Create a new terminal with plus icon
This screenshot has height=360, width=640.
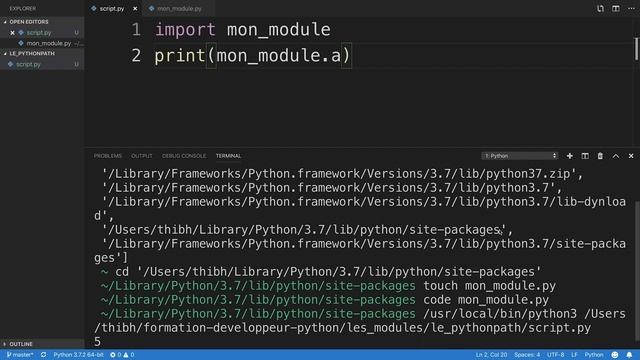[569, 156]
